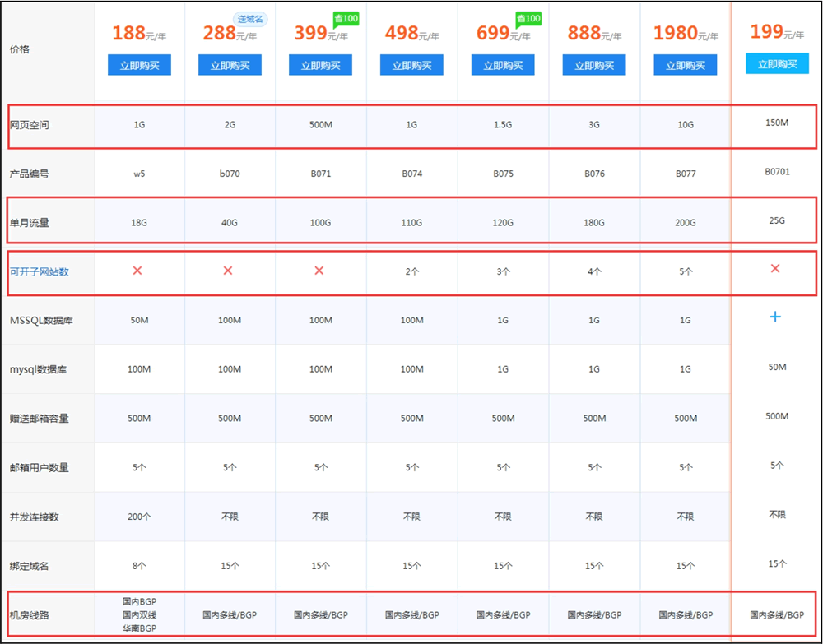Image resolution: width=823 pixels, height=644 pixels.
Task: Click the 8个 bound domains cell
Action: (139, 566)
